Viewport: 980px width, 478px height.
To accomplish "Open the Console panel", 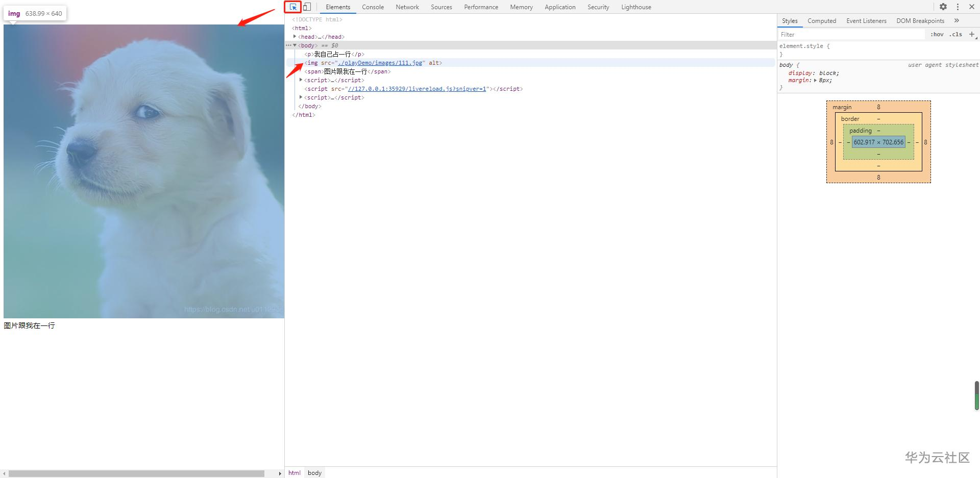I will [x=373, y=7].
